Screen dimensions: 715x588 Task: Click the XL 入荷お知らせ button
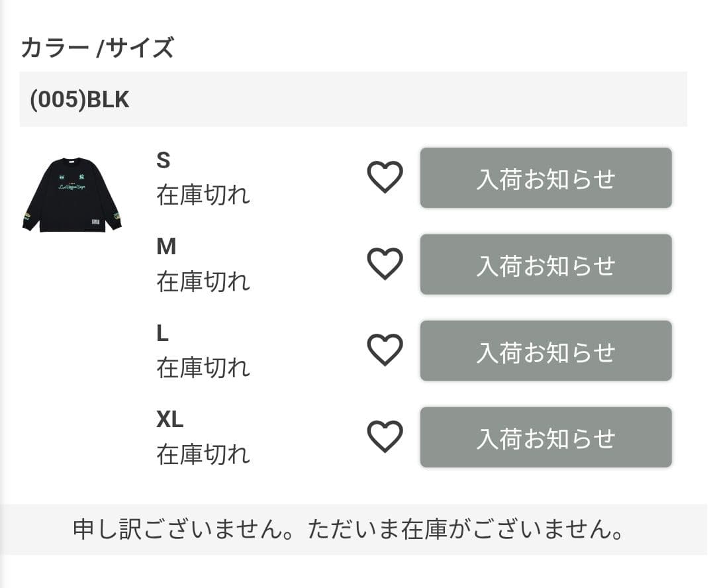click(546, 437)
